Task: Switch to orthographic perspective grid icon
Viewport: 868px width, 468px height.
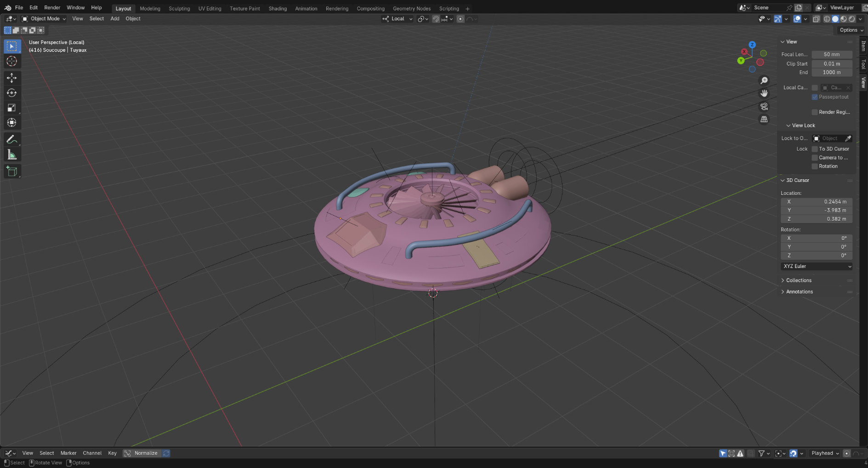Action: pos(764,119)
